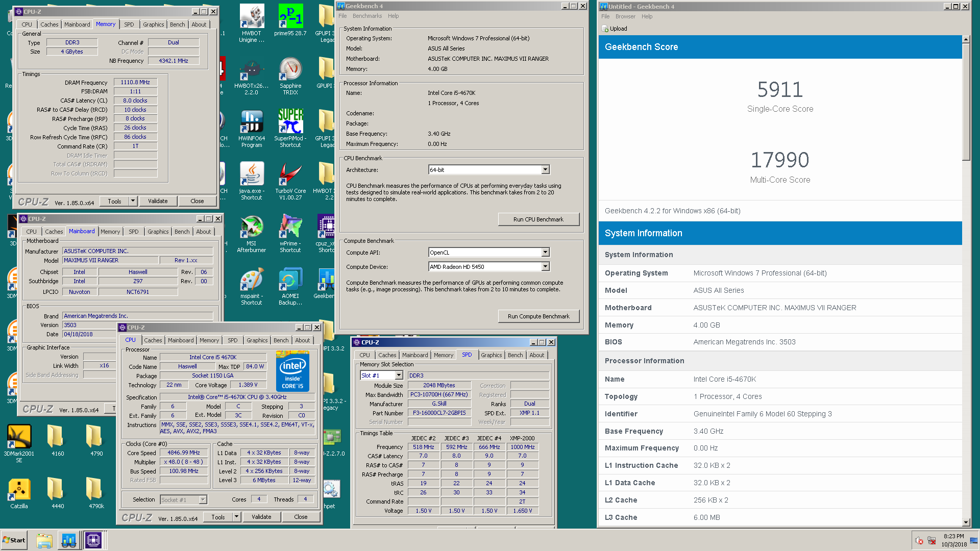Screen dimensions: 980x551
Task: Click Geekbench results vertical scrollbar thumb
Action: point(966,102)
